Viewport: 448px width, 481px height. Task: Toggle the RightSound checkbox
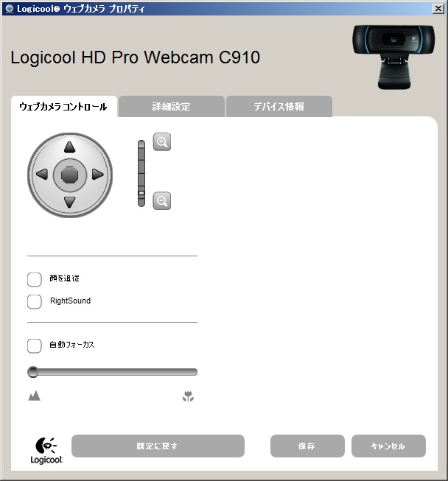coord(35,302)
